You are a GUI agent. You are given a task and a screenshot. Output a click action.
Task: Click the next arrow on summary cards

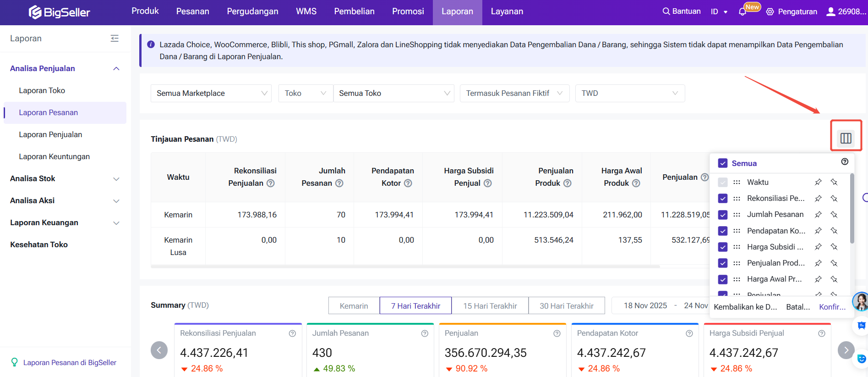(846, 350)
